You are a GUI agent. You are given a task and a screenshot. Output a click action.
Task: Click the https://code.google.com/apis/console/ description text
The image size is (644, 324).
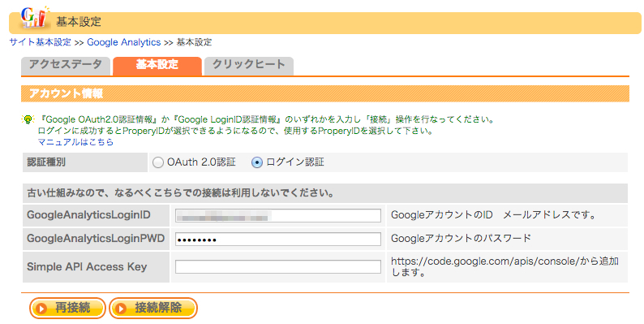pyautogui.click(x=504, y=266)
